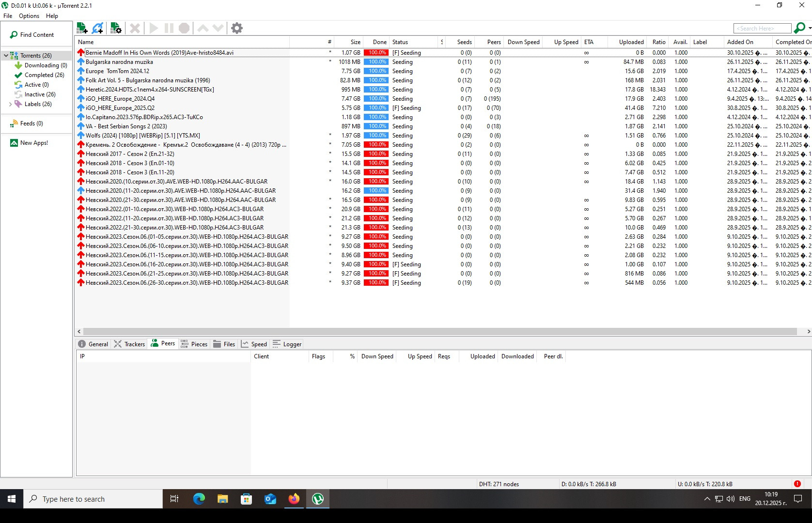Screen dimensions: 812x523
Task: Switch to the Files tab
Action: point(224,344)
